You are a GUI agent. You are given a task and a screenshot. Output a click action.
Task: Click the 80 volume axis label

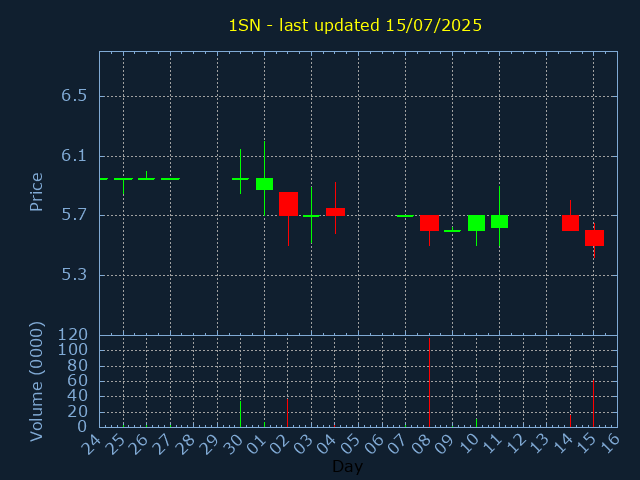78,365
